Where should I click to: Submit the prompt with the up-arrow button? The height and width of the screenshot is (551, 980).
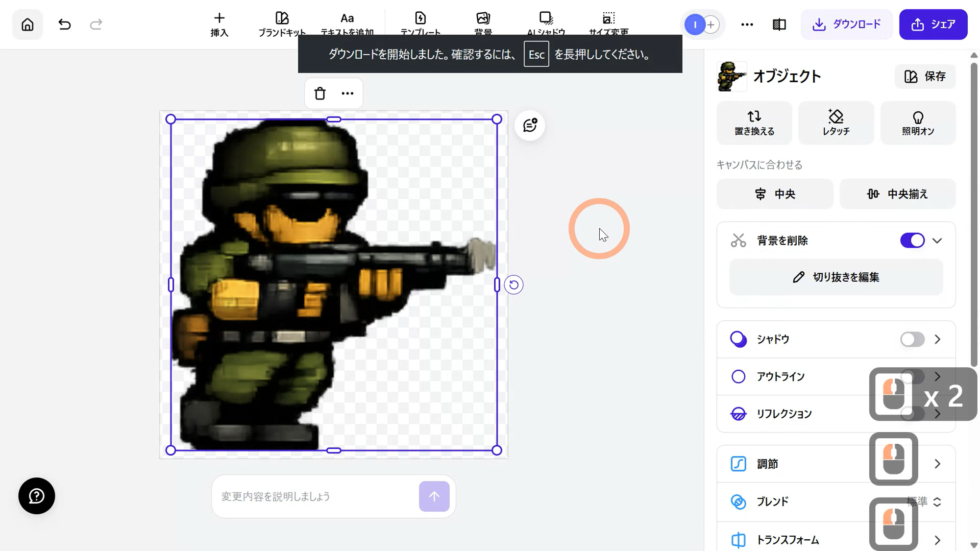coord(434,497)
